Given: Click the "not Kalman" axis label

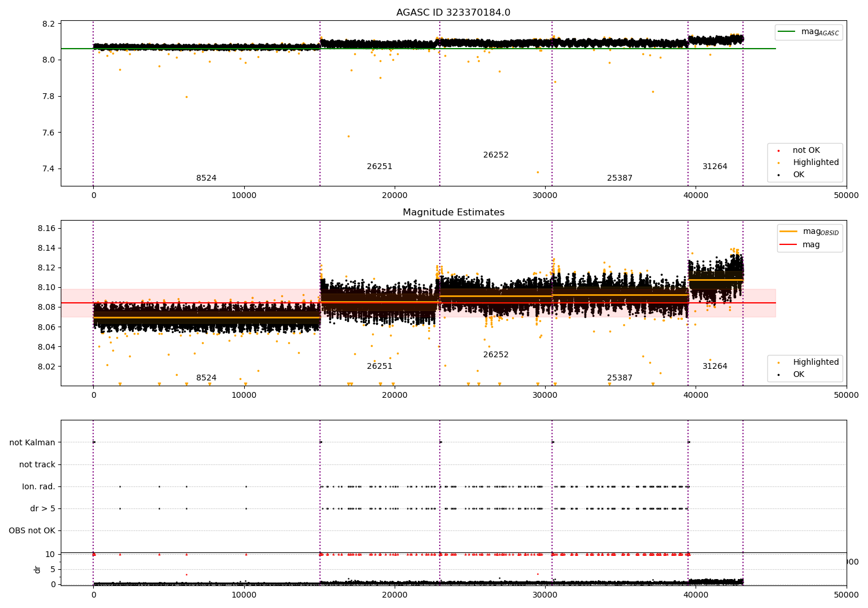Looking at the screenshot, I should coord(32,443).
